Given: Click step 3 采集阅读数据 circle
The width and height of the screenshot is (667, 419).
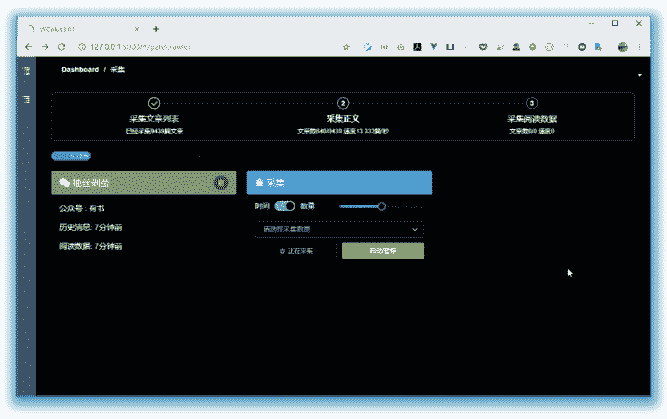Looking at the screenshot, I should pos(532,103).
